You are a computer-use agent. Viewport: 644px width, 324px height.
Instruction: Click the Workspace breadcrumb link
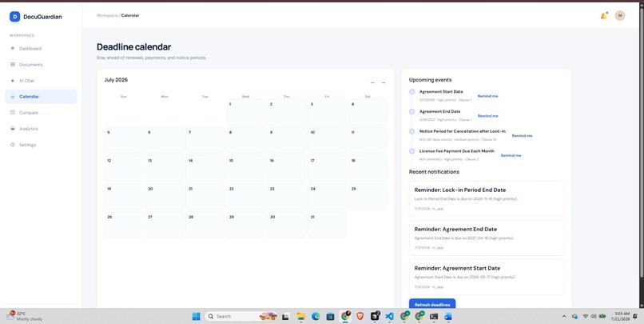pyautogui.click(x=107, y=16)
